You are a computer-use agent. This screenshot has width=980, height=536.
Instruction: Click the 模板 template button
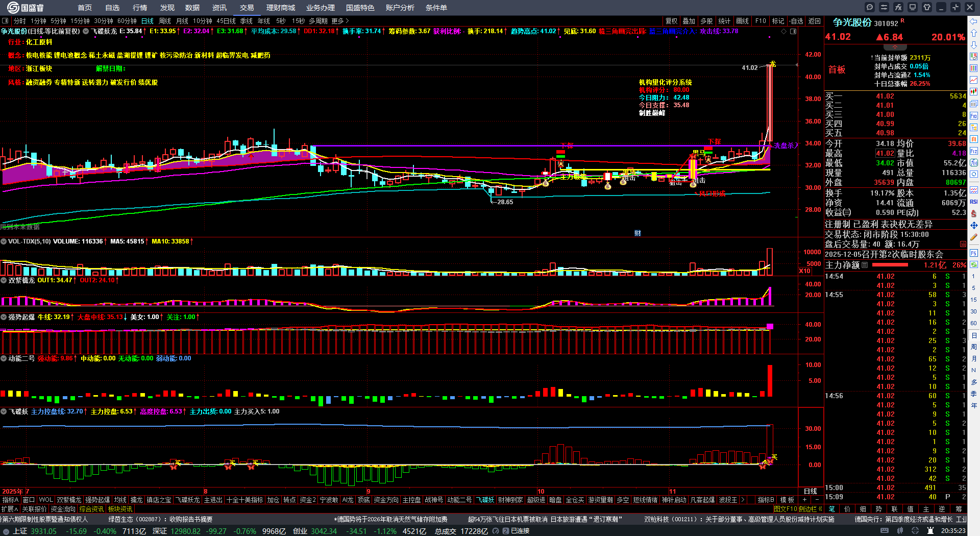coord(788,500)
